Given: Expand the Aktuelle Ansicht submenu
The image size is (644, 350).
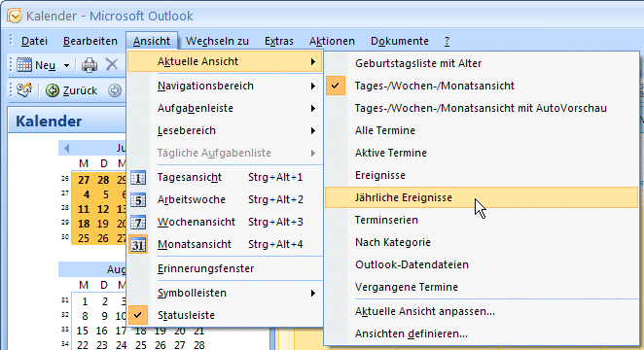Looking at the screenshot, I should 225,61.
